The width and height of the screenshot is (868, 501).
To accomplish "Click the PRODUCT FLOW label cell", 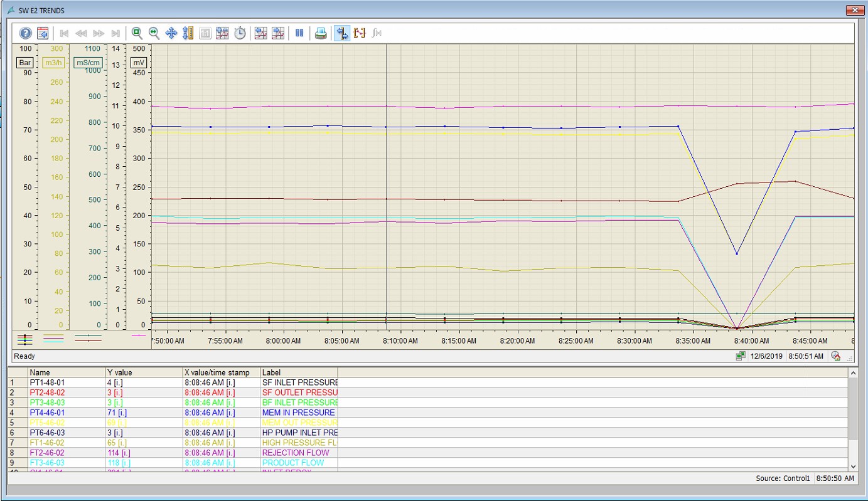I will pyautogui.click(x=294, y=463).
